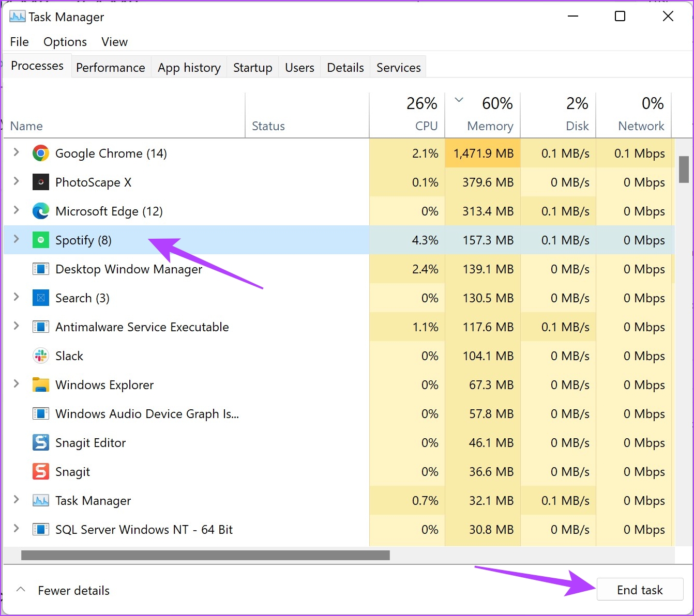The height and width of the screenshot is (616, 694).
Task: Open the View menu
Action: tap(114, 42)
